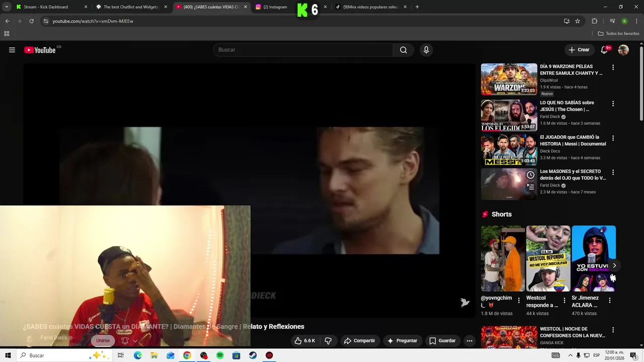Open the YouTube guide hamburger menu
This screenshot has width=644, height=362.
tap(12, 50)
